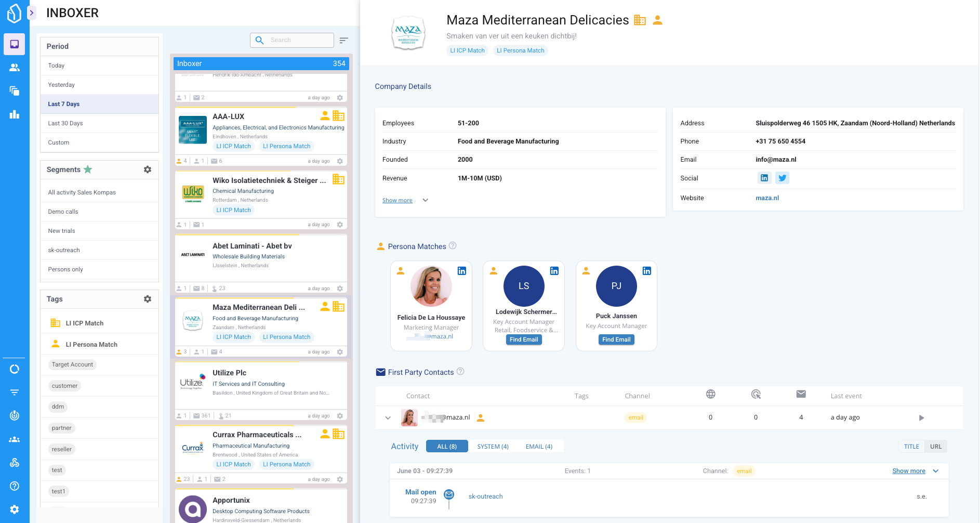Open Felicia De La Houssaye's LinkedIn icon
This screenshot has height=523, width=980.
pyautogui.click(x=461, y=271)
